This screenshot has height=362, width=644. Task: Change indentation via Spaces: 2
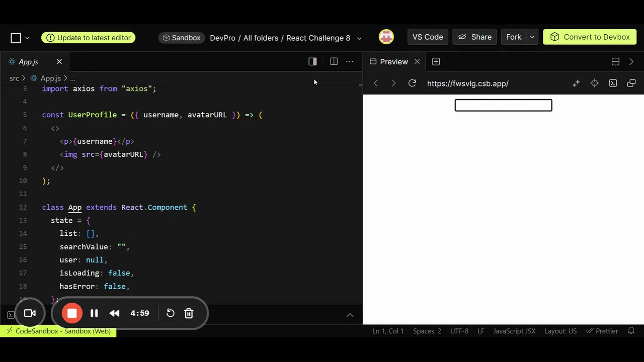tap(427, 331)
